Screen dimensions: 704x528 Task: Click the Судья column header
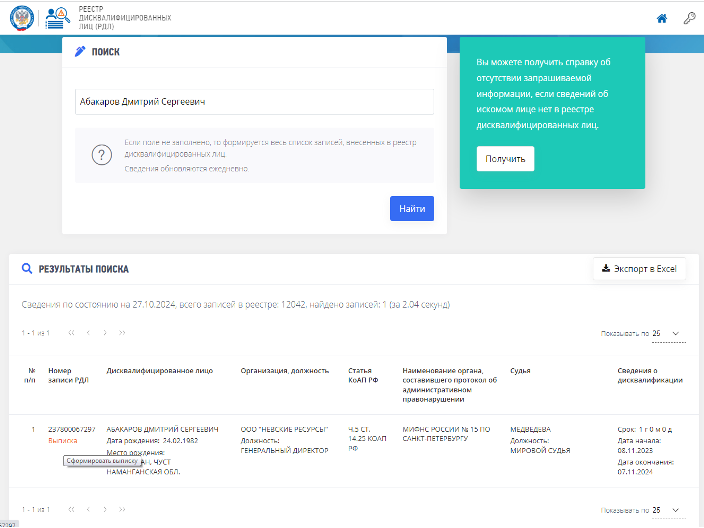click(x=523, y=370)
